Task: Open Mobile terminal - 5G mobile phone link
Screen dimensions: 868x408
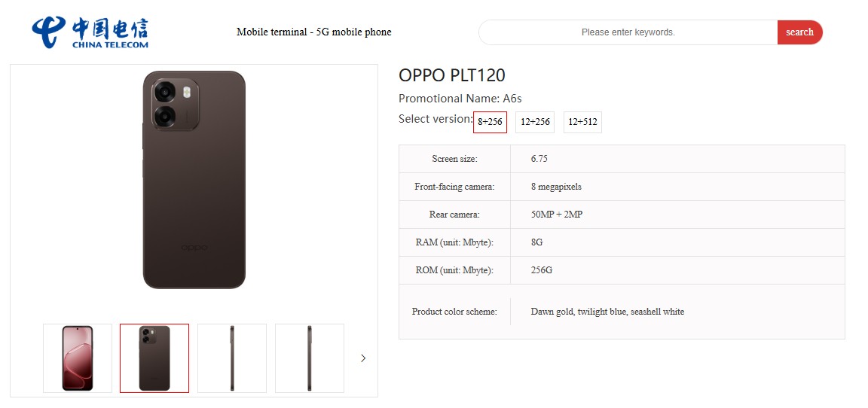Action: pyautogui.click(x=313, y=32)
